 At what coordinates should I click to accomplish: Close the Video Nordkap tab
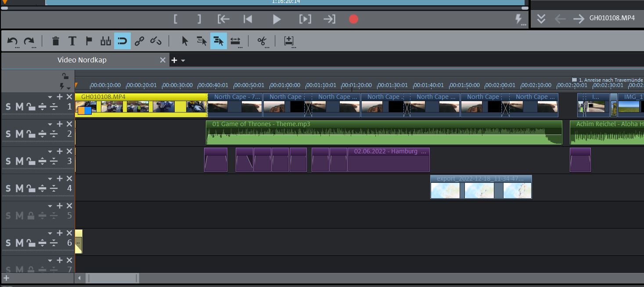[x=162, y=60]
